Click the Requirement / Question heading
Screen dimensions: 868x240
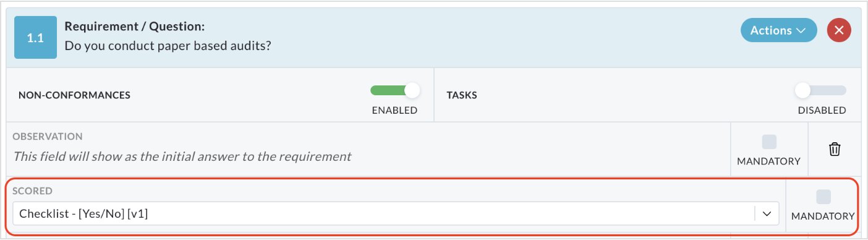tap(134, 27)
